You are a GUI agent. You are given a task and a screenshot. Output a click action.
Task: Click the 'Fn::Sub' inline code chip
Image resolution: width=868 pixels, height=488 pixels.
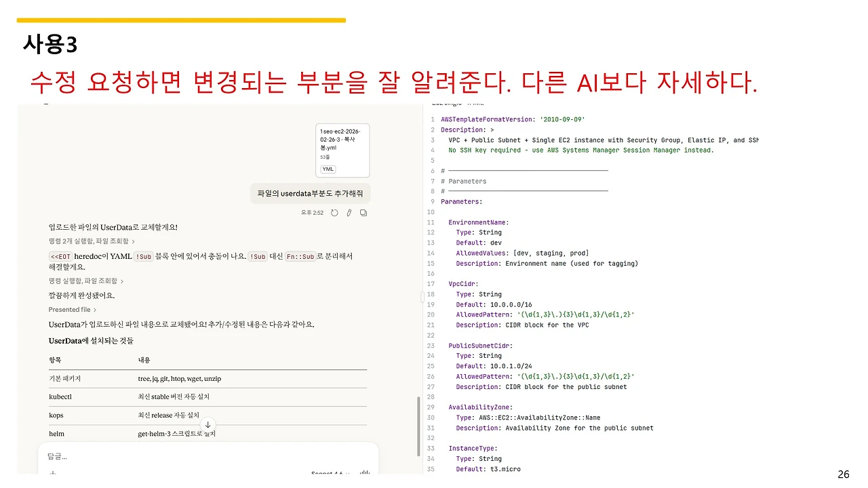[300, 257]
